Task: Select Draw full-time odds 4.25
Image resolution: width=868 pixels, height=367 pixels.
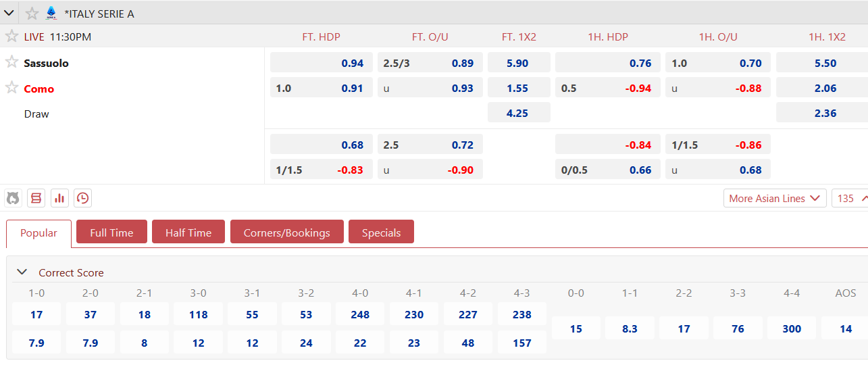Action: click(x=518, y=113)
